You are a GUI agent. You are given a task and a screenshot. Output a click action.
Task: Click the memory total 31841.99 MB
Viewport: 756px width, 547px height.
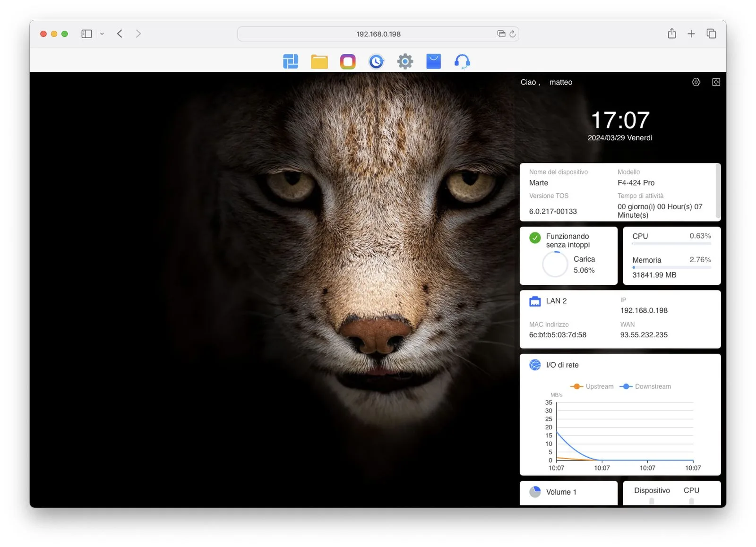coord(654,275)
